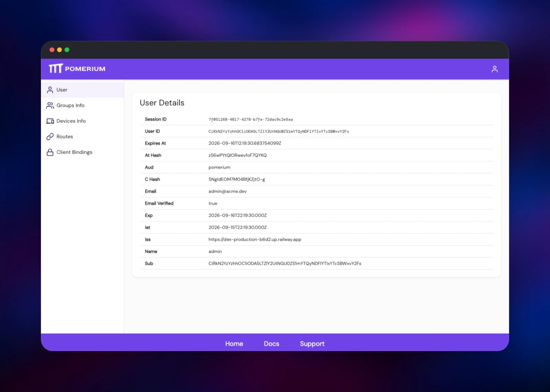Click the At Hash label

[153, 155]
